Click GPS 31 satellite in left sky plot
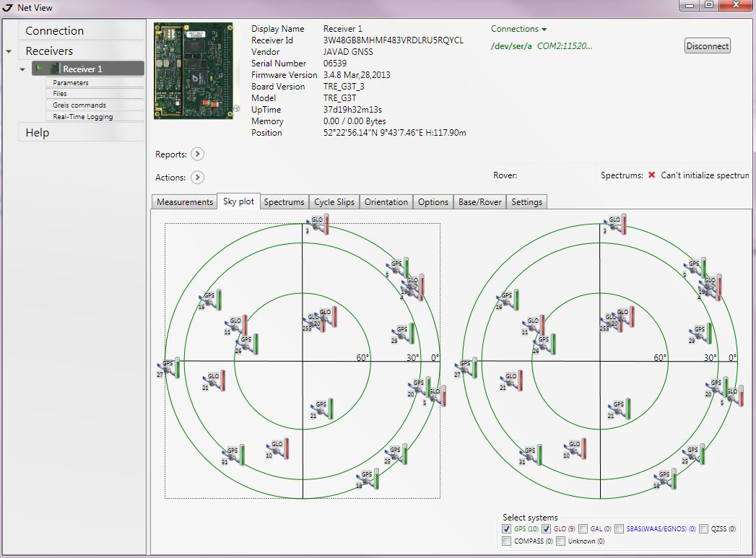Viewport: 756px width, 558px height. pyautogui.click(x=233, y=455)
